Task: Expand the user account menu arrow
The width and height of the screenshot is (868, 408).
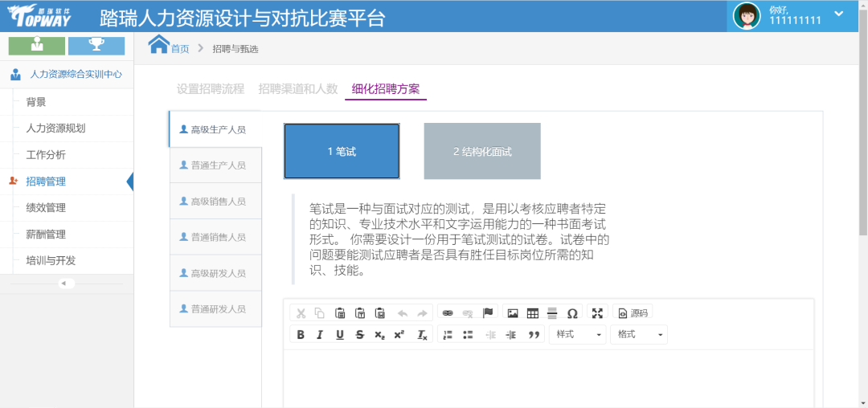Action: [839, 14]
